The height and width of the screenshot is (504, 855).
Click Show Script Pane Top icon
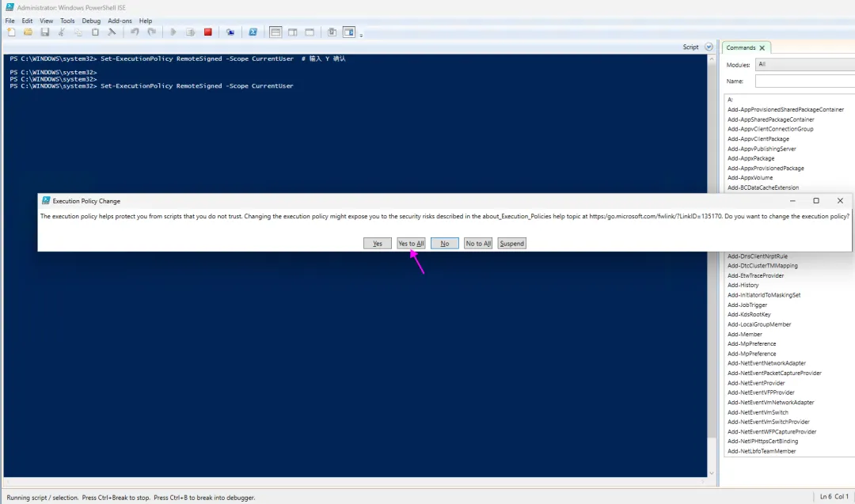pos(275,32)
